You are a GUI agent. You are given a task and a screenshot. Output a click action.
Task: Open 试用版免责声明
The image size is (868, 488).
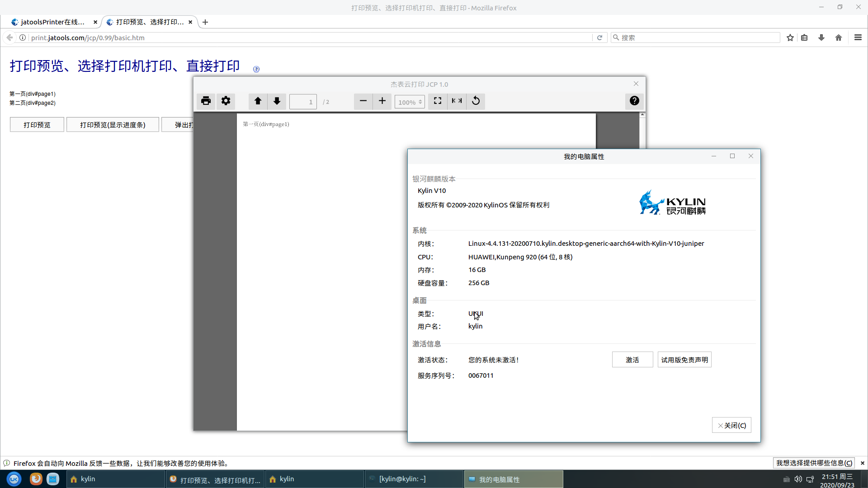(x=684, y=360)
